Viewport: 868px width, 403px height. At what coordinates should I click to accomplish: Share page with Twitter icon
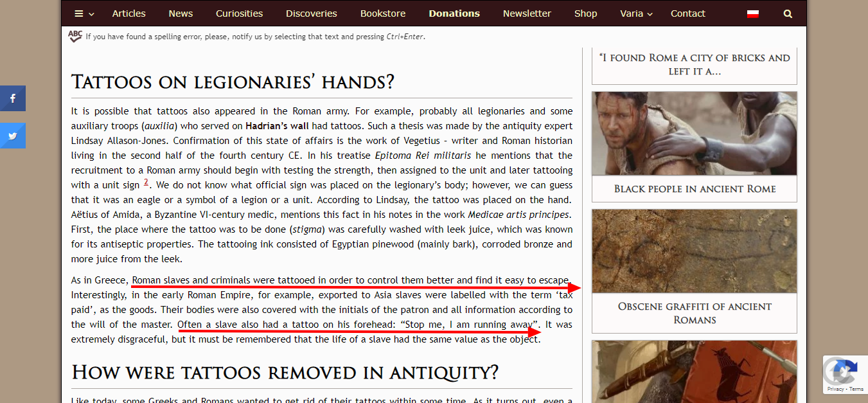tap(13, 136)
